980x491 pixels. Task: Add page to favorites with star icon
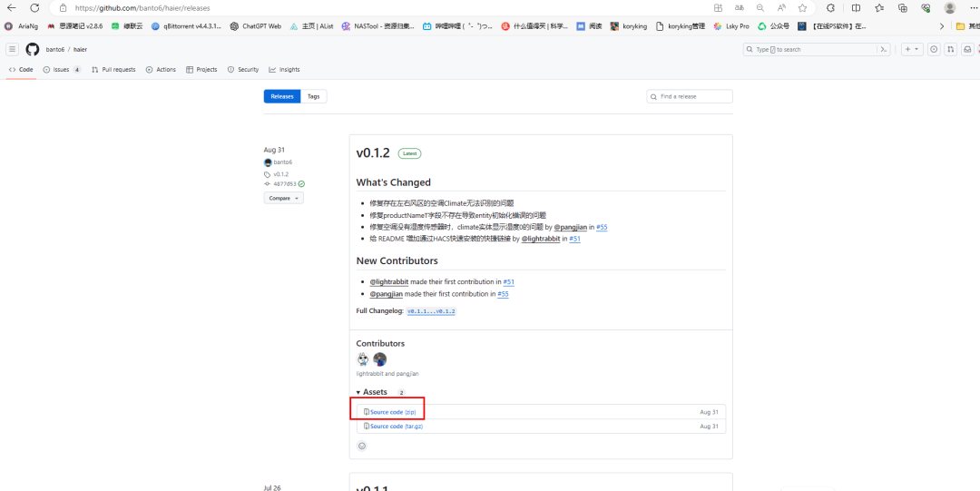pyautogui.click(x=802, y=8)
